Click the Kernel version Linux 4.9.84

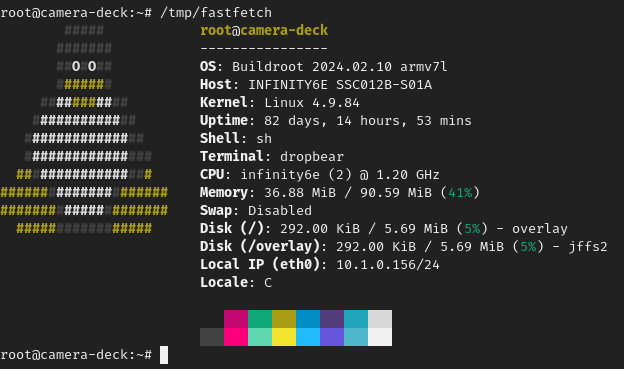click(312, 103)
